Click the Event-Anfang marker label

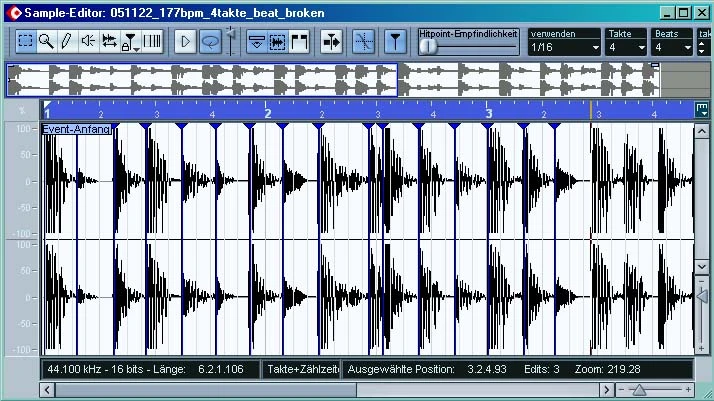coord(76,130)
